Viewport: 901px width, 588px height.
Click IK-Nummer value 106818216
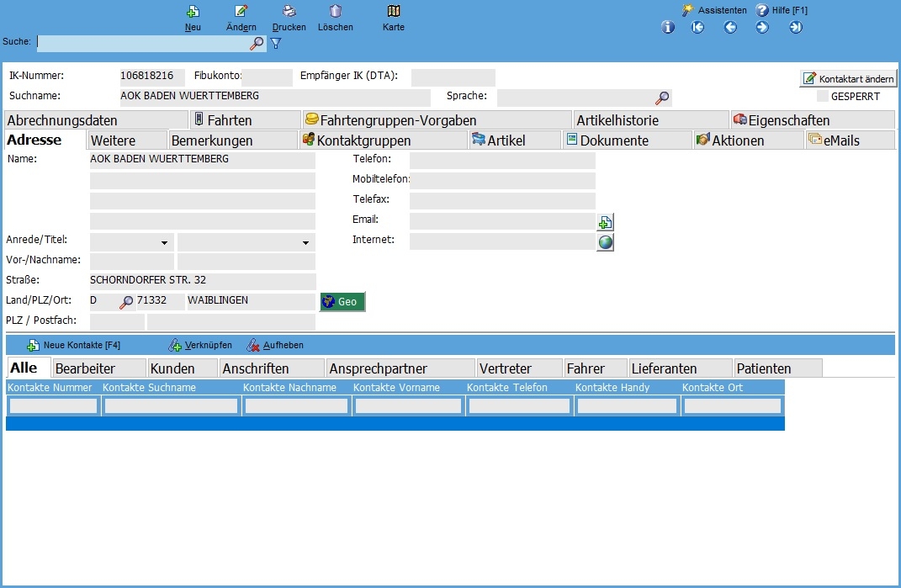(x=151, y=77)
